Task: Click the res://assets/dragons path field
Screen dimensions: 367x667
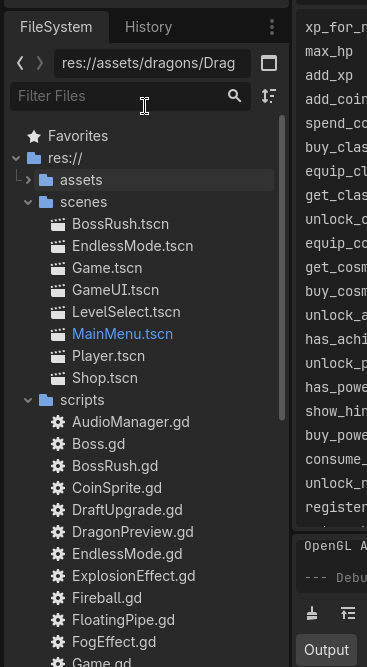Action: coord(152,63)
